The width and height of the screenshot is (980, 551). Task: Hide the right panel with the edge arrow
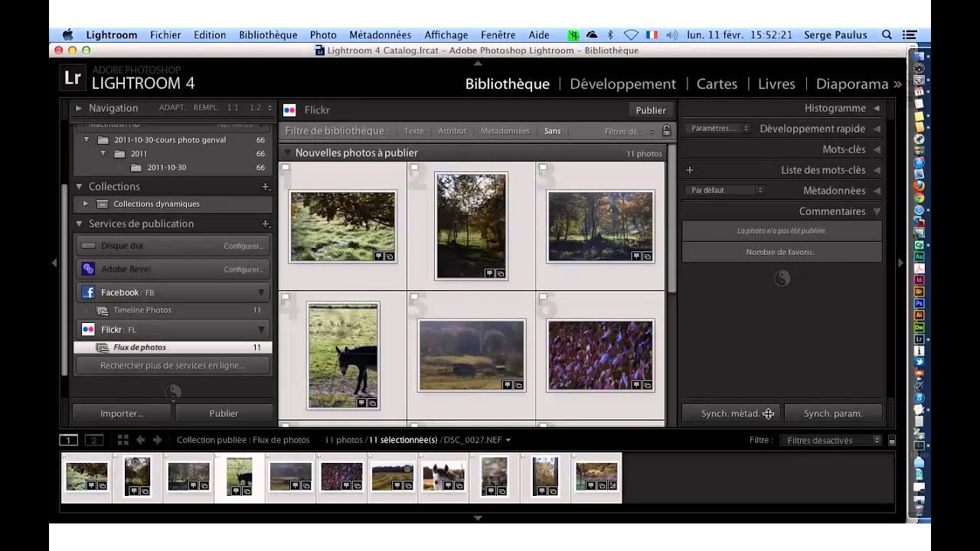tap(900, 262)
